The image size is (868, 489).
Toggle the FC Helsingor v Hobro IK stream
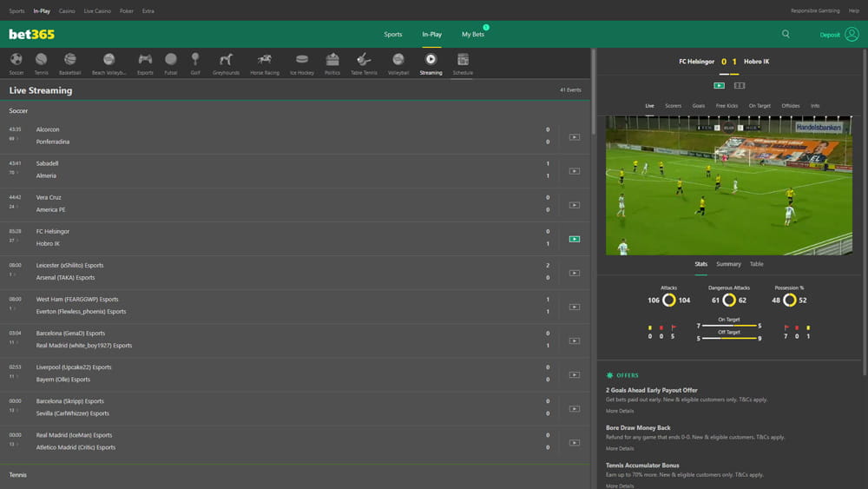(x=575, y=239)
